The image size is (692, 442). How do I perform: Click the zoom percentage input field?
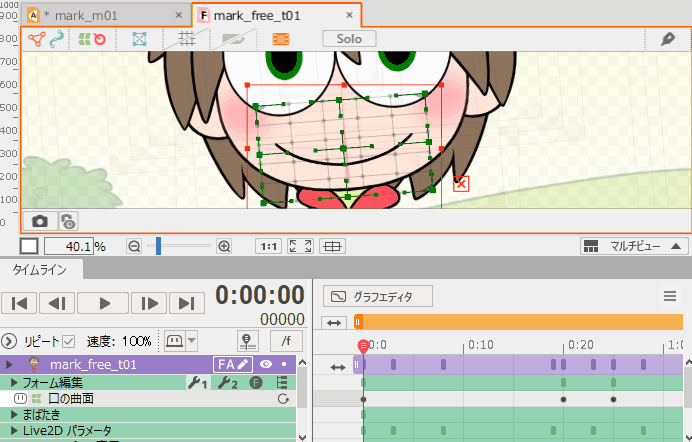tap(68, 246)
